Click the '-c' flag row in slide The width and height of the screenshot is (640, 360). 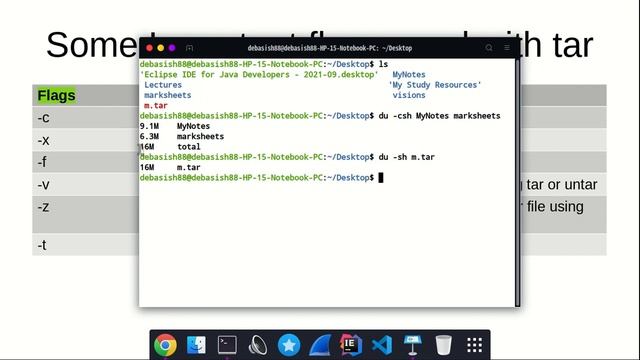[x=86, y=118]
